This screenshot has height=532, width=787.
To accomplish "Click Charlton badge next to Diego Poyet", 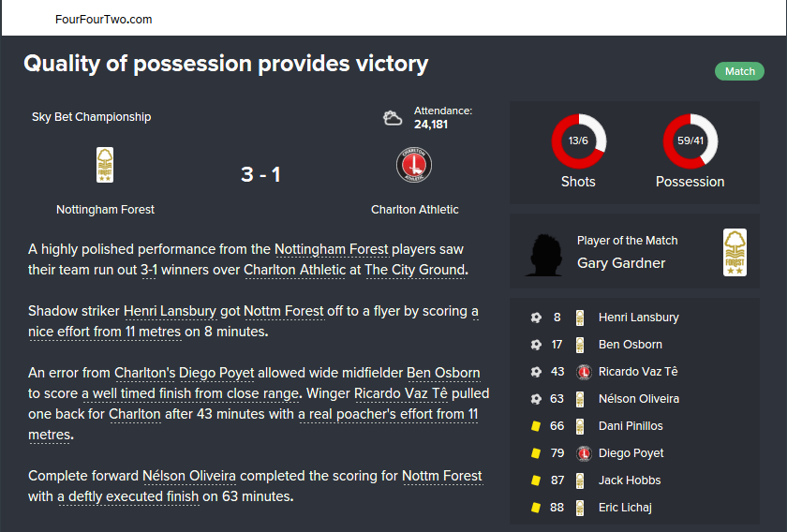I will [x=581, y=453].
